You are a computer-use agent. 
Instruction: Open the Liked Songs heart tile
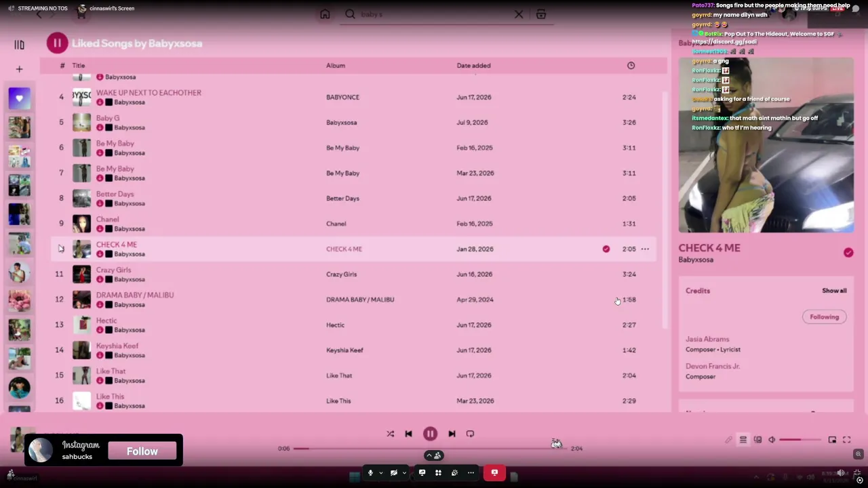click(19, 98)
